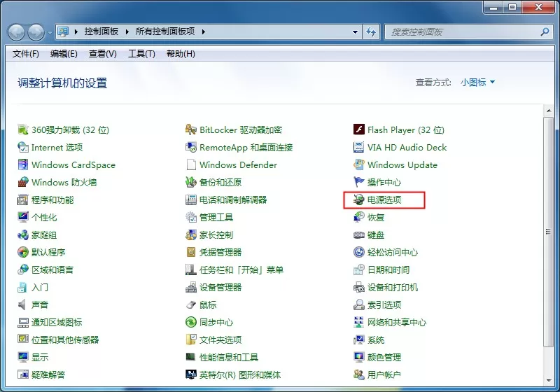Click the 鼠标 icon
This screenshot has width=560, height=392.
191,304
